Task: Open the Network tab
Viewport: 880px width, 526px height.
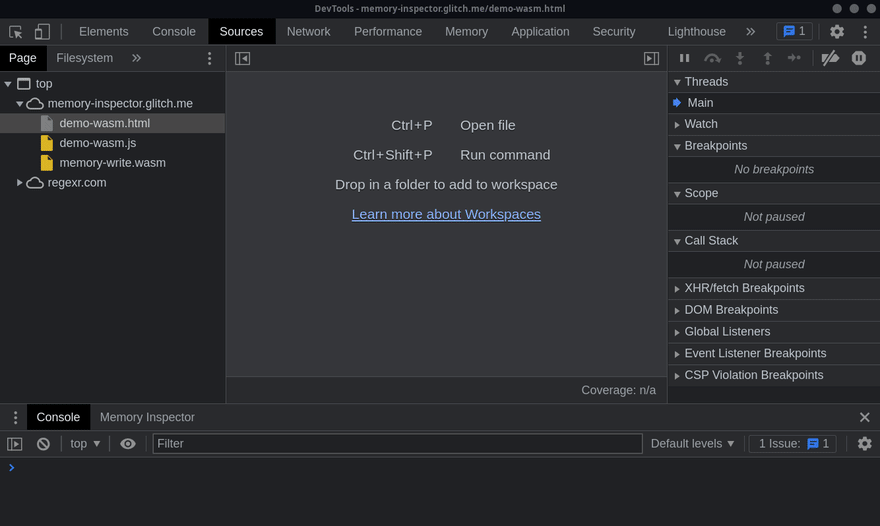Action: tap(309, 32)
